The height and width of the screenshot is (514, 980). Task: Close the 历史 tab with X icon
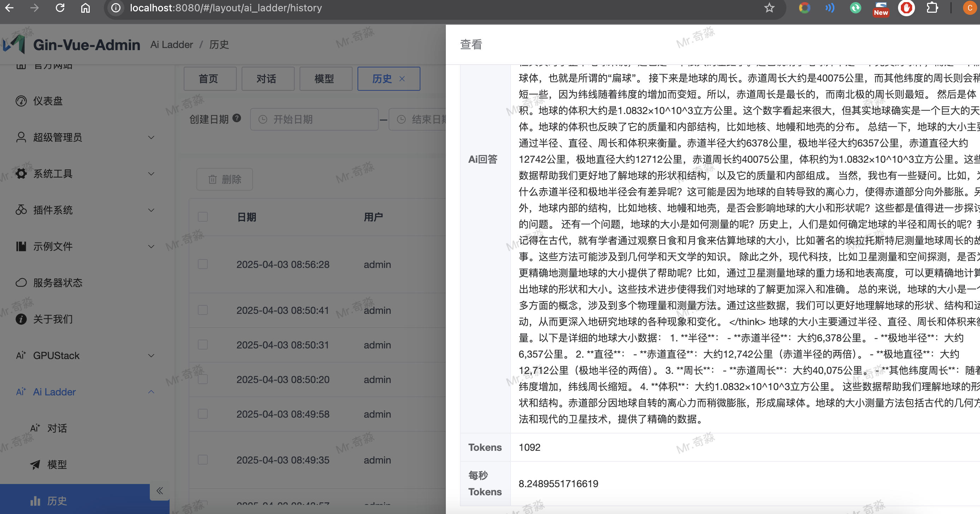point(402,79)
